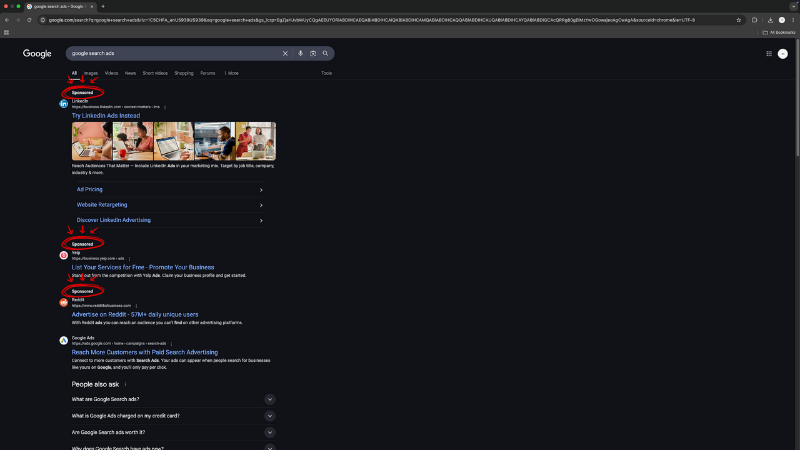Open the Chrome downloads icon
Viewport: 800px width, 450px height.
click(770, 20)
